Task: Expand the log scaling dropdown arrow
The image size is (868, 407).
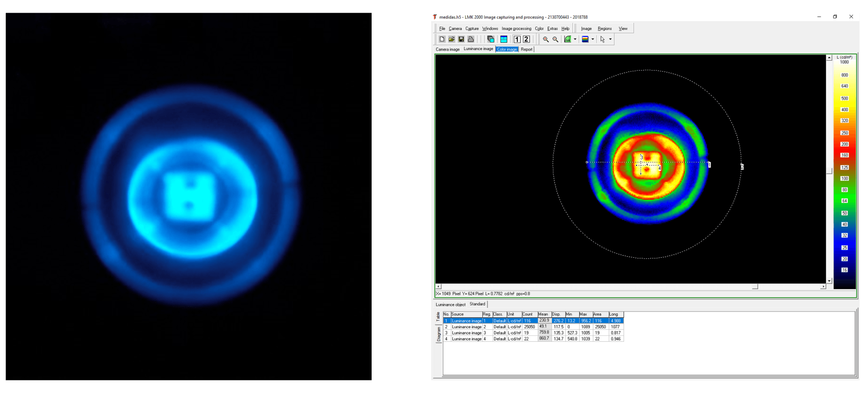Action: click(x=575, y=39)
